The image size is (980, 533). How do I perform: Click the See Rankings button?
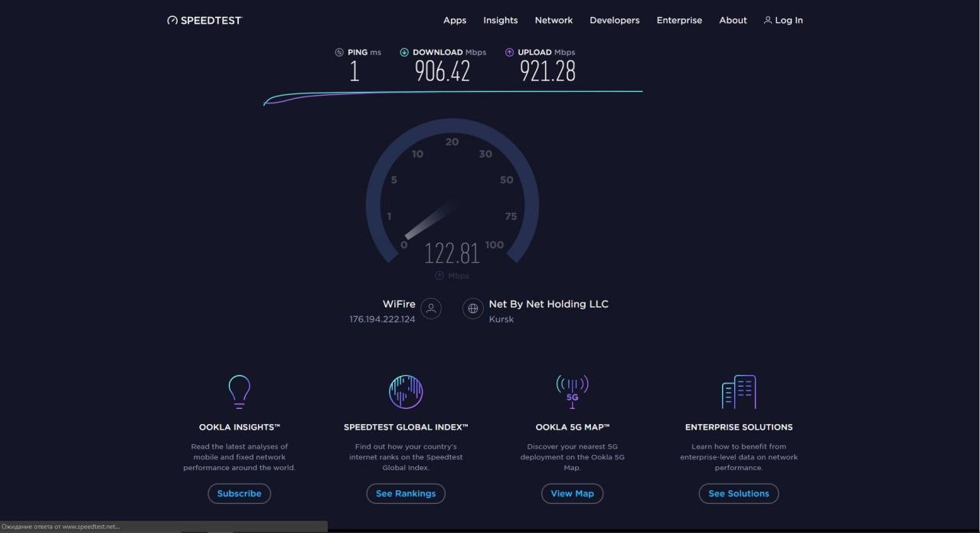point(406,494)
